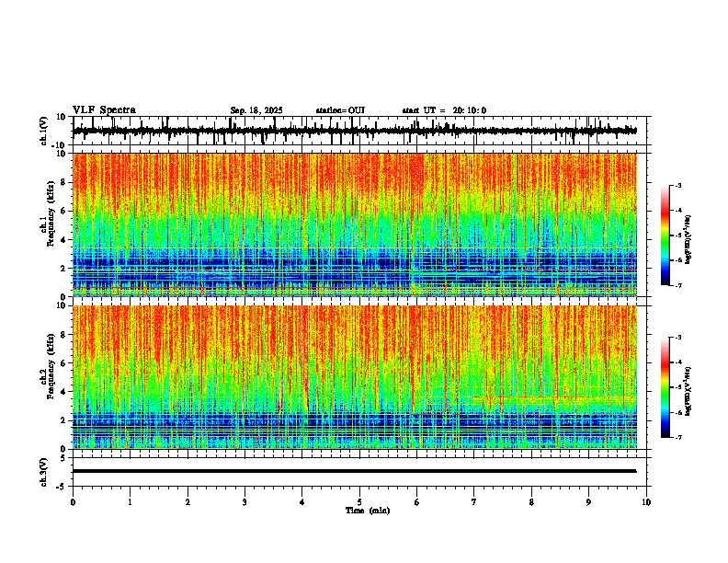Click time axis tick label "4"
Image resolution: width=728 pixels, height=563 pixels.
click(302, 502)
